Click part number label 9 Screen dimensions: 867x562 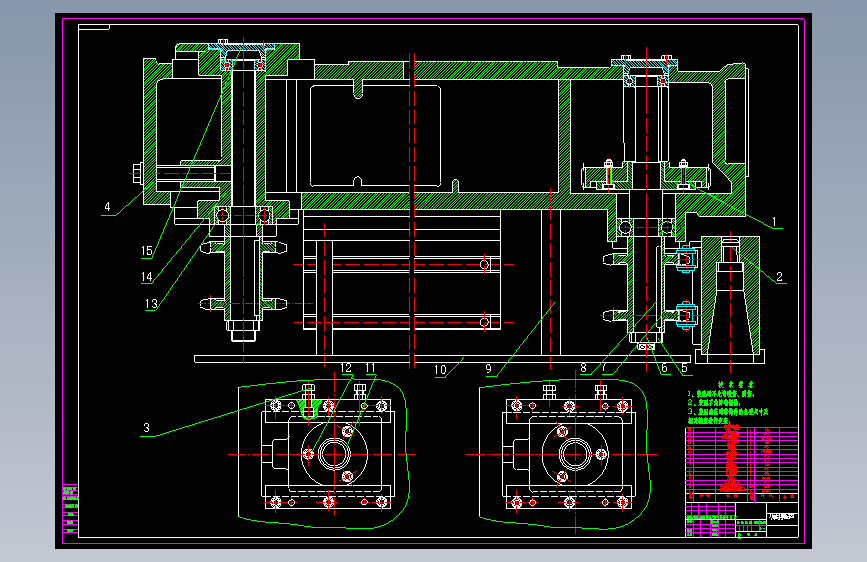[x=488, y=369]
